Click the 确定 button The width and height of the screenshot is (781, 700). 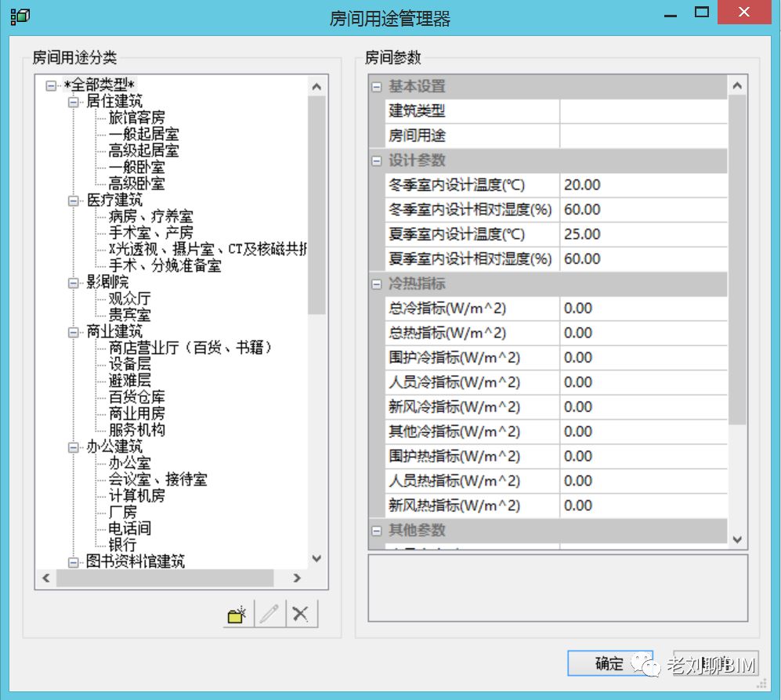coord(609,663)
